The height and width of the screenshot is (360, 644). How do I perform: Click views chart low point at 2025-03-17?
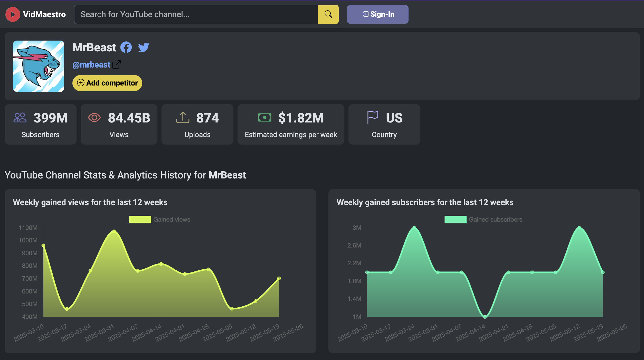point(67,309)
